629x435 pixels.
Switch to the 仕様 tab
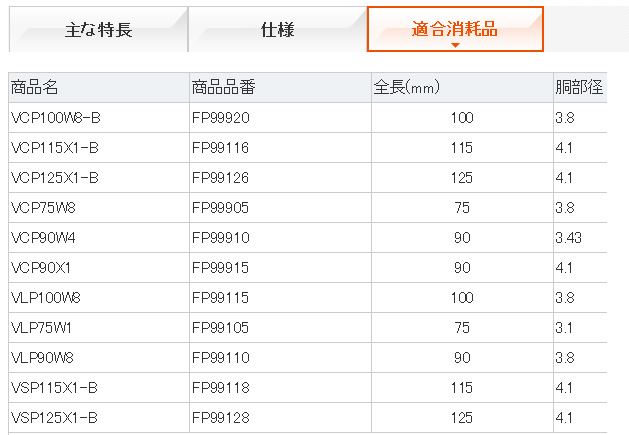point(277,29)
